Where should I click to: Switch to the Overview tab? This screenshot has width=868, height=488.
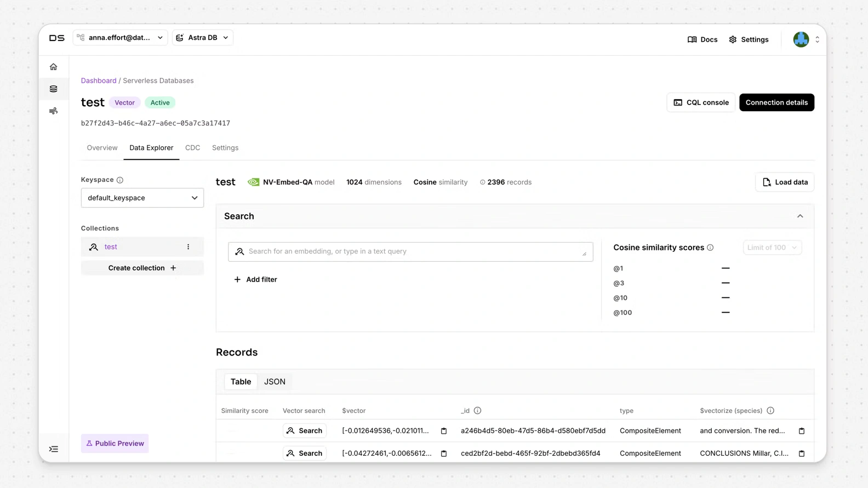[102, 148]
